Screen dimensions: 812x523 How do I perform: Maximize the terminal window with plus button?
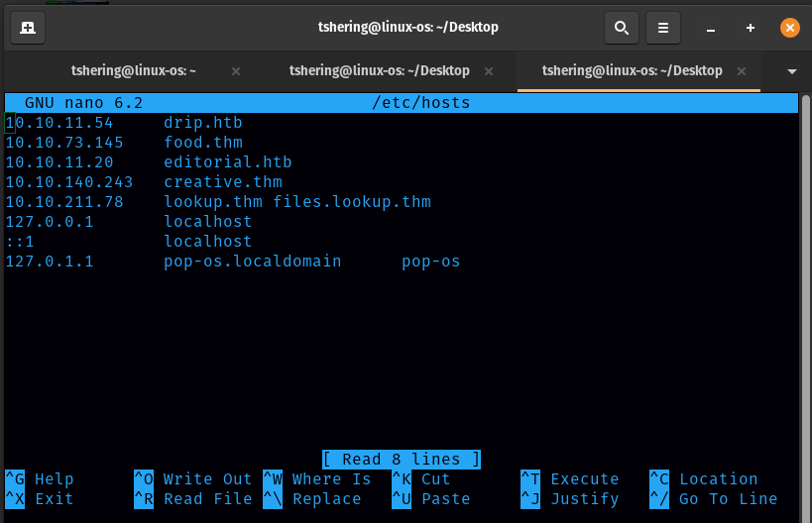click(751, 28)
